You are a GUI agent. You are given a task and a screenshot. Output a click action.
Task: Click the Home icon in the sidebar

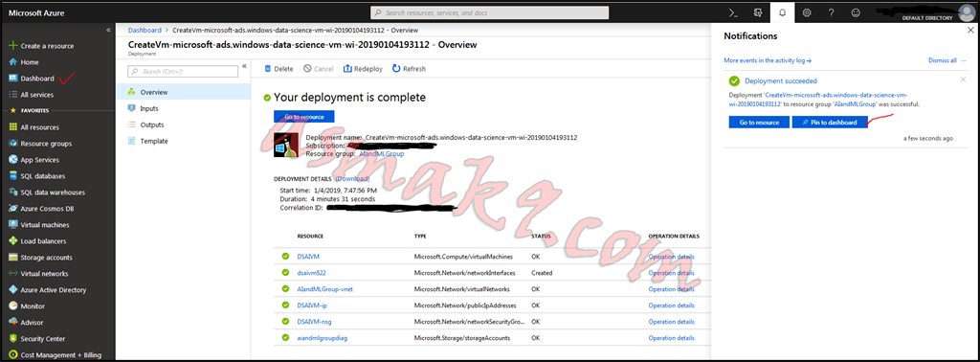[x=12, y=62]
